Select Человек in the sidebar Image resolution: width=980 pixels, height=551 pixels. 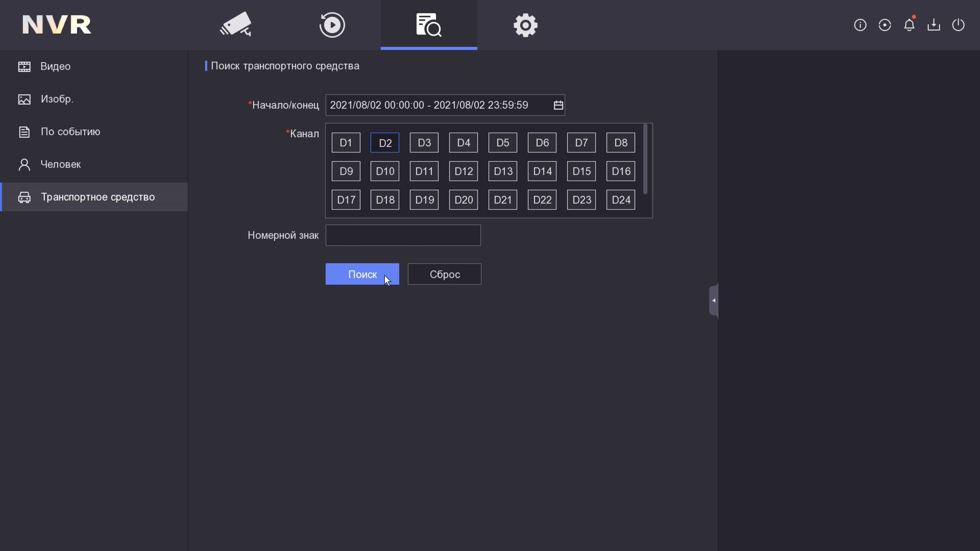61,164
